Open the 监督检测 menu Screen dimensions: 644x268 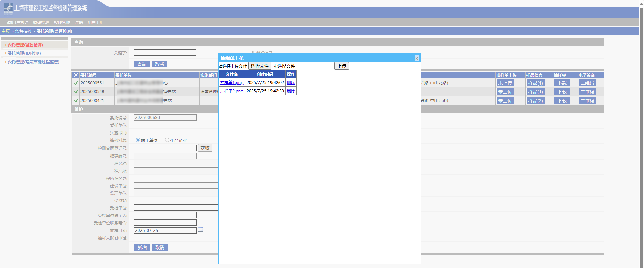pyautogui.click(x=41, y=23)
